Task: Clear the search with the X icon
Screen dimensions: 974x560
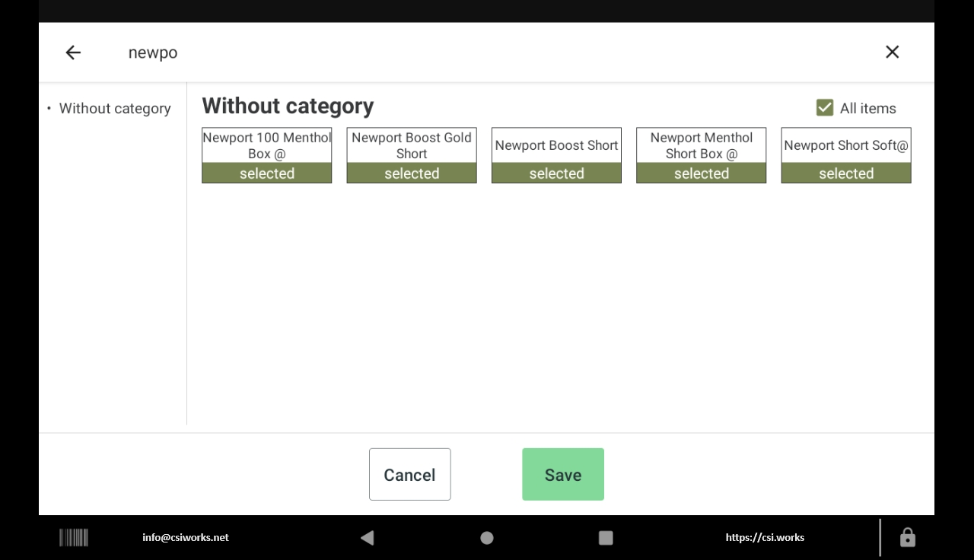Action: pyautogui.click(x=893, y=52)
